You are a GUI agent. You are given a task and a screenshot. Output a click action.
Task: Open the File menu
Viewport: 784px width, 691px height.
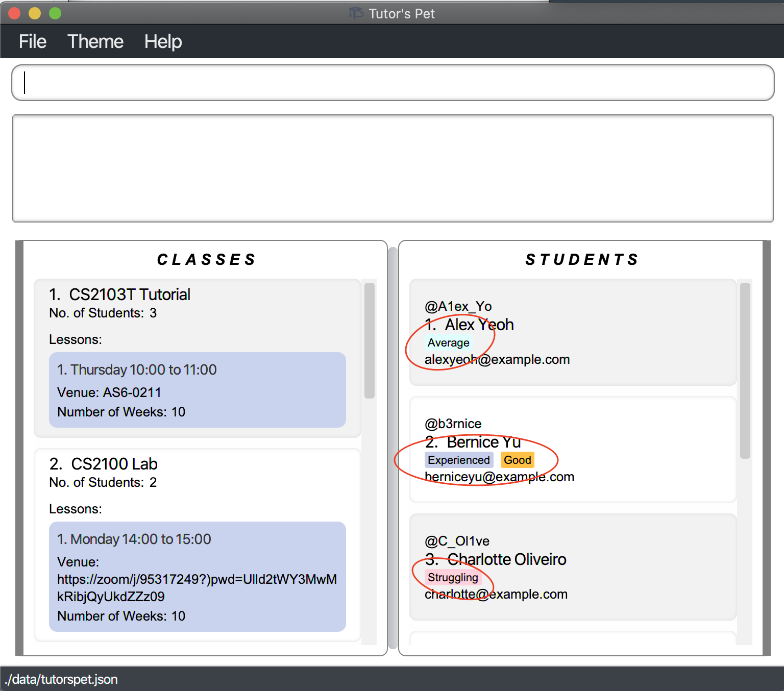point(33,41)
